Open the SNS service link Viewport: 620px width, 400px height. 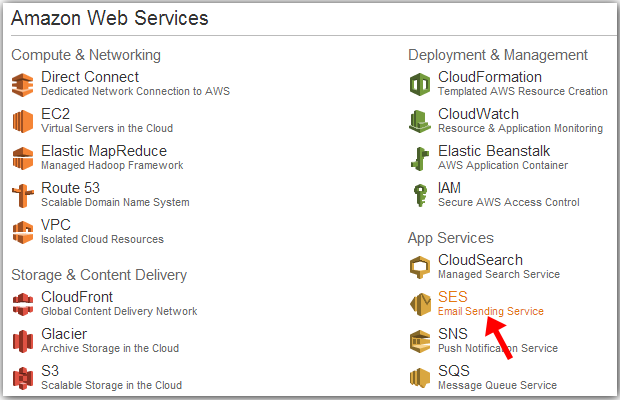coord(453,334)
